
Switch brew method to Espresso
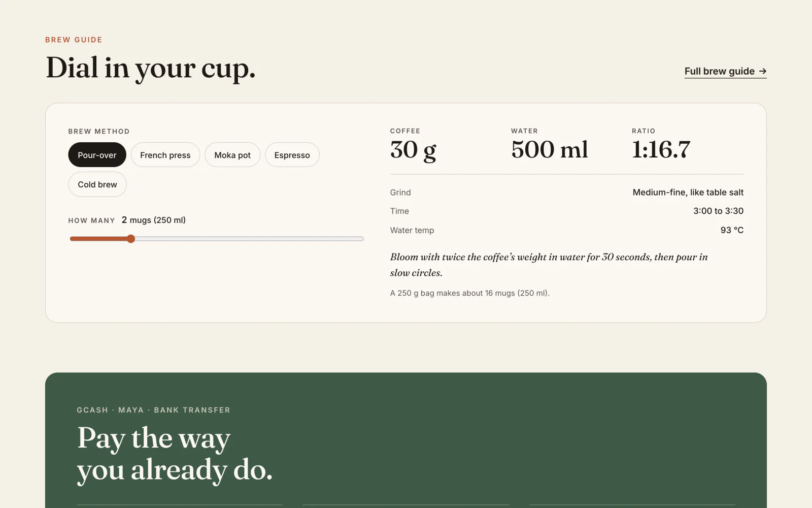pos(292,155)
